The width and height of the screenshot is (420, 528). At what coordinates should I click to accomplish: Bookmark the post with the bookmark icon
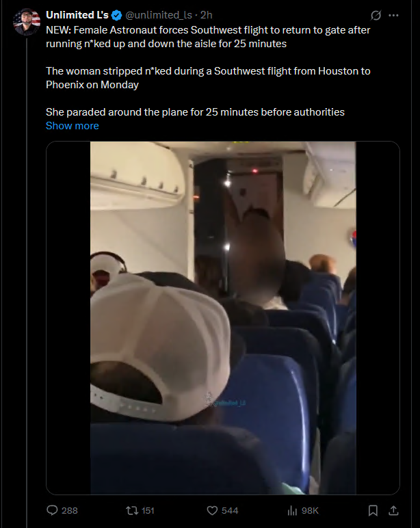[x=373, y=510]
